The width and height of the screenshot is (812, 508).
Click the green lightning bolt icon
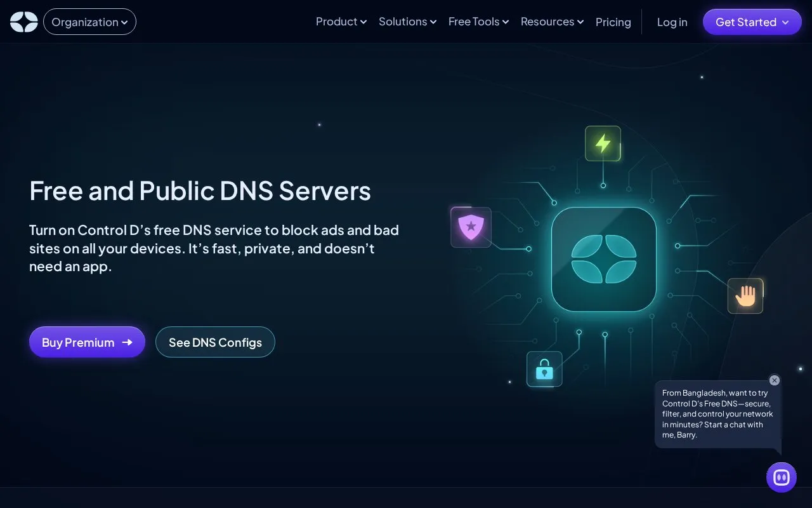603,144
